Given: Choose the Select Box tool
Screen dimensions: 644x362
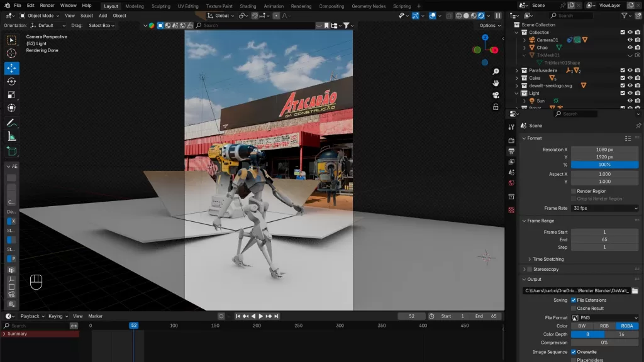Looking at the screenshot, I should 11,40.
